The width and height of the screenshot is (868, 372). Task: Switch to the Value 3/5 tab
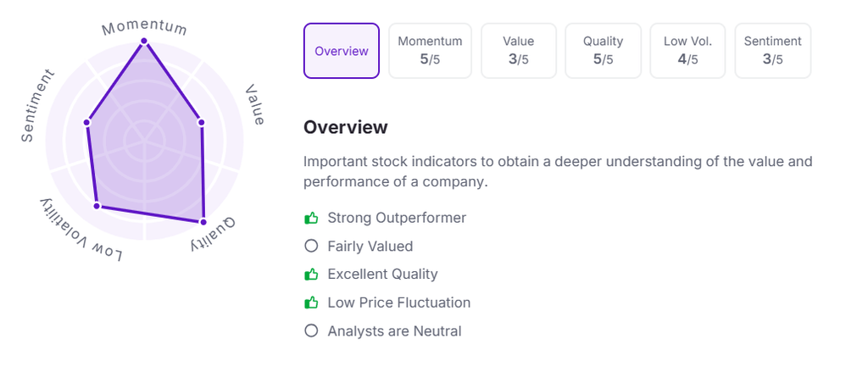click(x=519, y=51)
